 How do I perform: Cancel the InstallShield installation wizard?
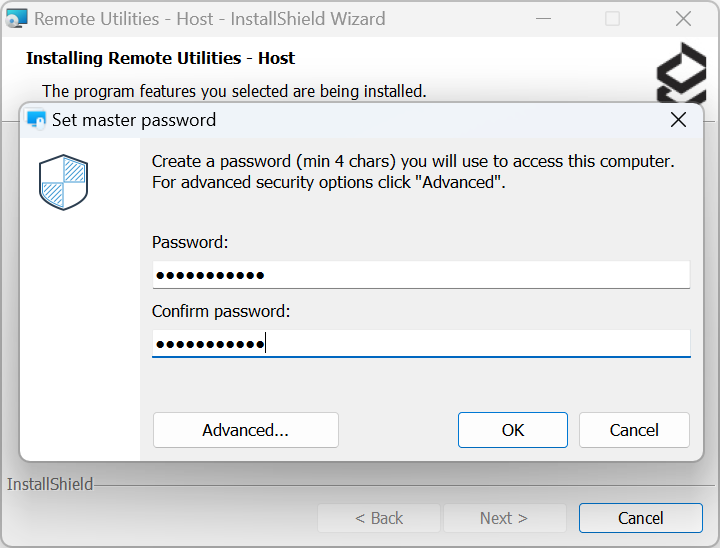[640, 518]
